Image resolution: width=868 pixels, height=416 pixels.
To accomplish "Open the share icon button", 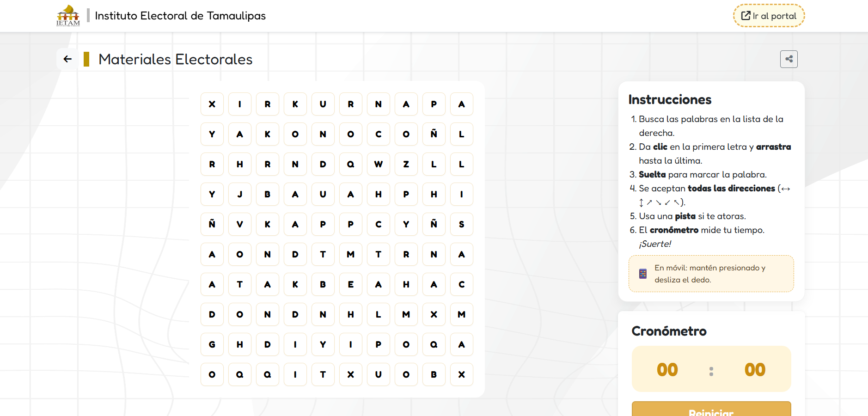I will (x=789, y=59).
